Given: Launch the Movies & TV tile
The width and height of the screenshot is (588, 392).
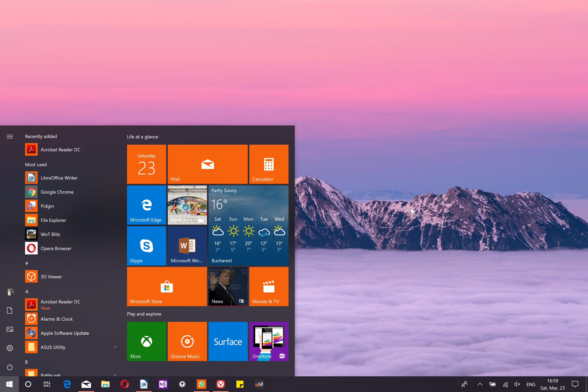Looking at the screenshot, I should [x=269, y=287].
